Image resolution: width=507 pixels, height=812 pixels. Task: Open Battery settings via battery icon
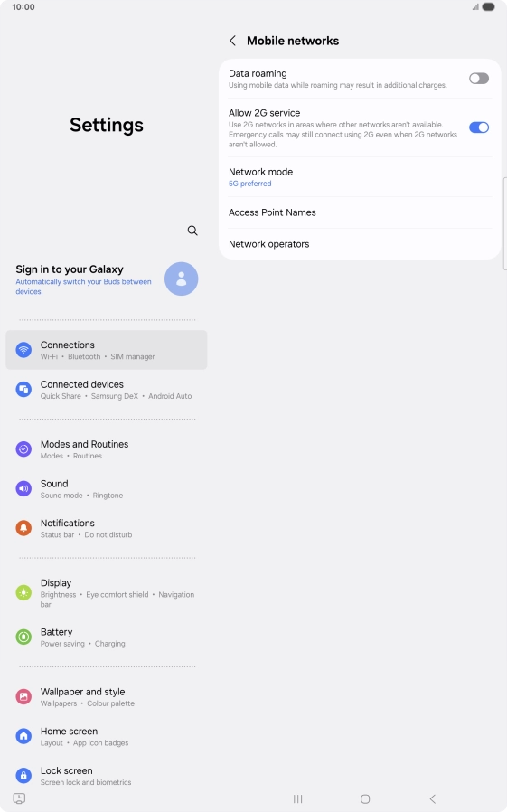pos(23,637)
